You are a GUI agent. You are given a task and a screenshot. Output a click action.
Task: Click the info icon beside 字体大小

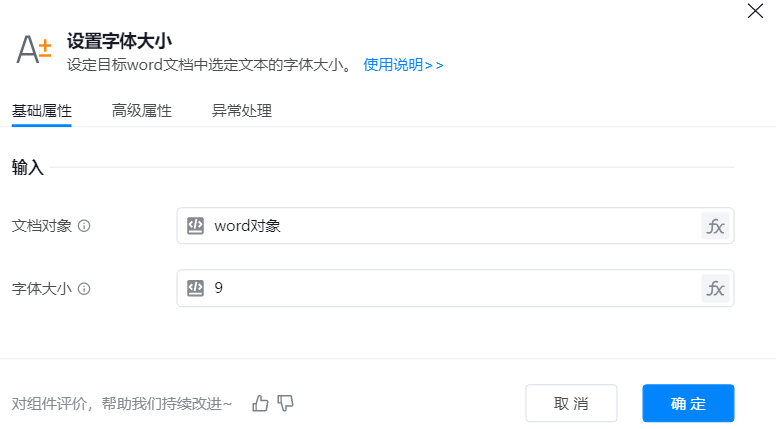pyautogui.click(x=84, y=289)
